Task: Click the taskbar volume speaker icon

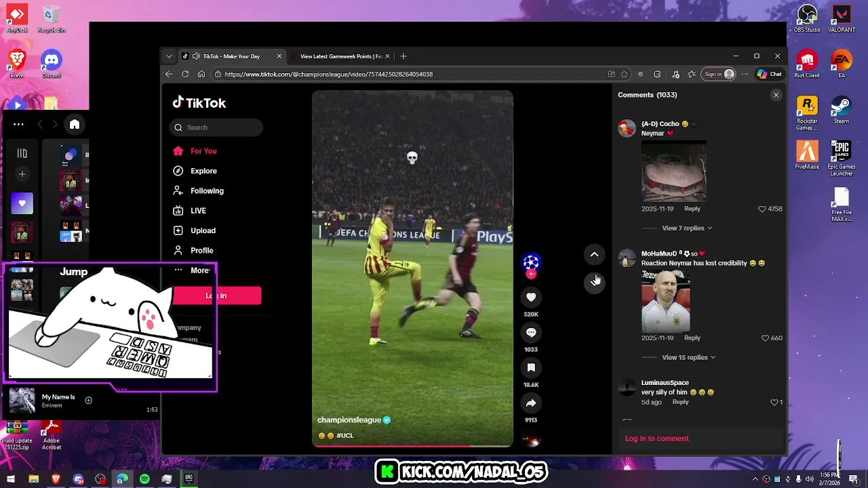Action: tap(809, 479)
